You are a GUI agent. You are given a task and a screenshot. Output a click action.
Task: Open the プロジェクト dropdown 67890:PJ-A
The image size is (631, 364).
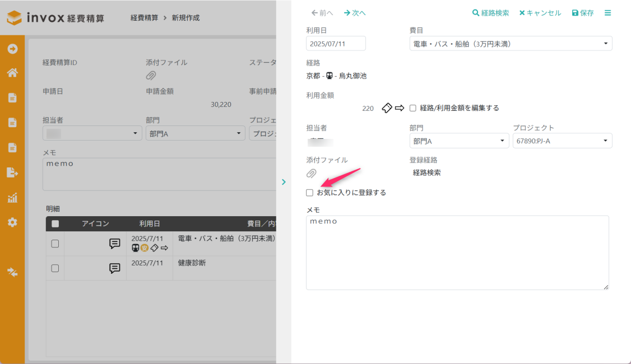(562, 141)
